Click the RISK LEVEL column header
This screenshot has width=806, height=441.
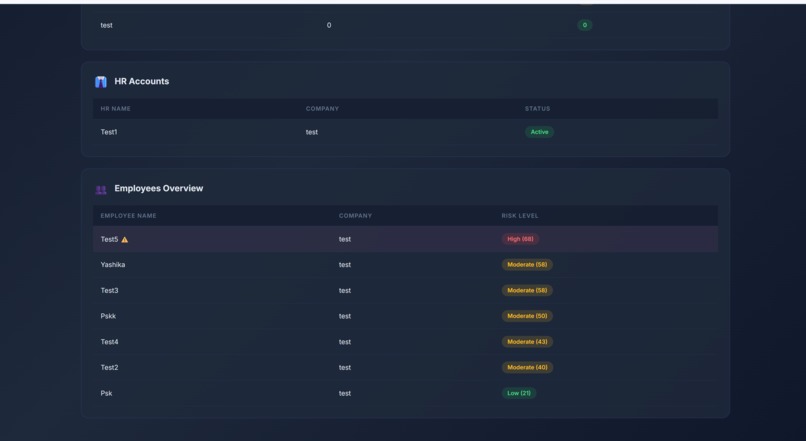pos(520,216)
